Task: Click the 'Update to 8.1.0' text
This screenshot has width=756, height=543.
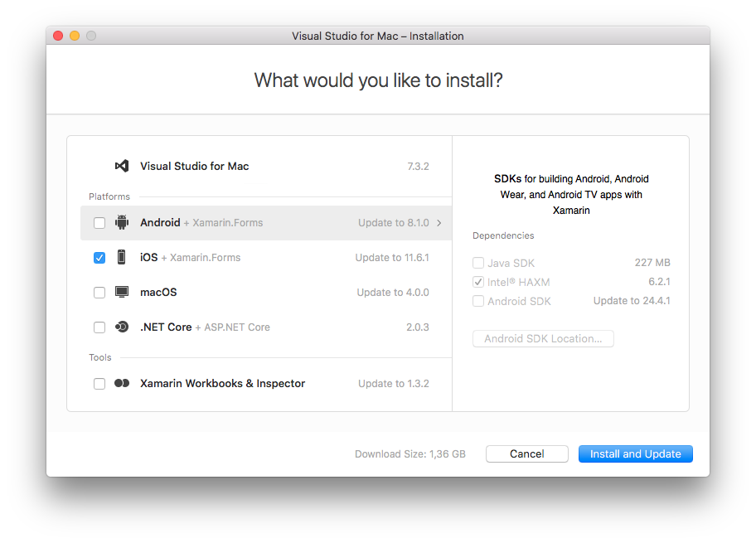Action: (394, 223)
